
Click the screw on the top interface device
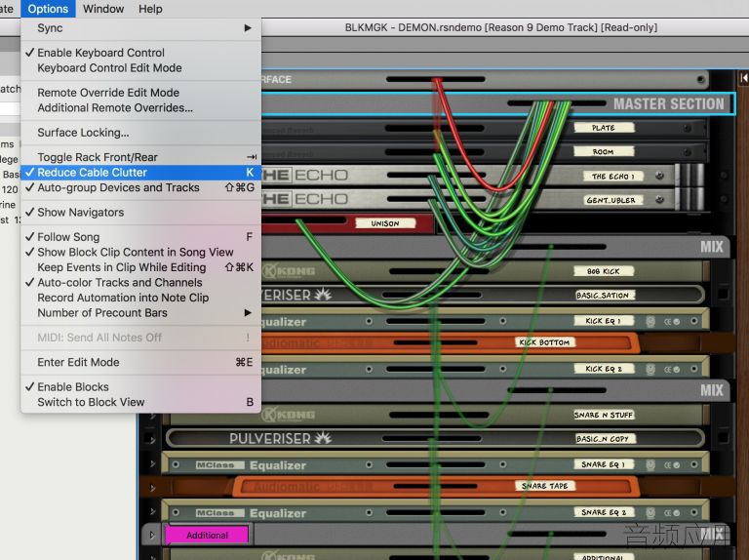[701, 79]
